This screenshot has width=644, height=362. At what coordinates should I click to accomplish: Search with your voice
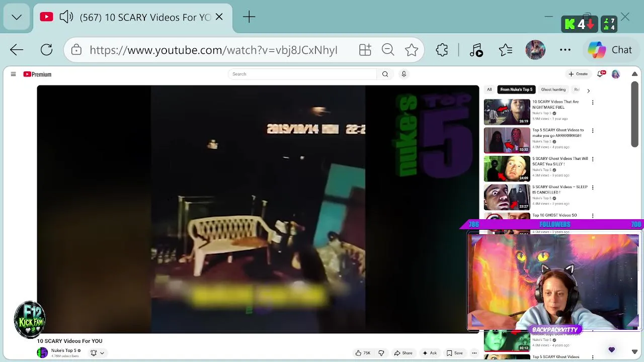(x=404, y=74)
